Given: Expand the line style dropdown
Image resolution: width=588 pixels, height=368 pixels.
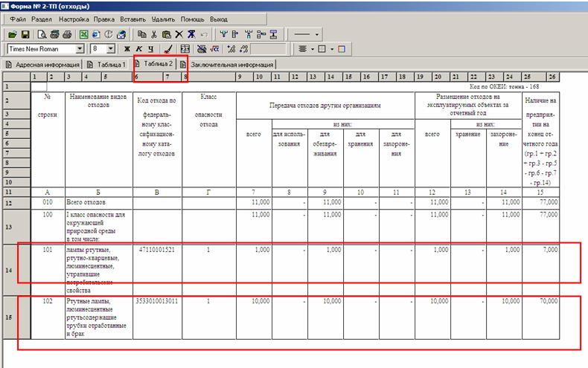Looking at the screenshot, I should pos(317,34).
